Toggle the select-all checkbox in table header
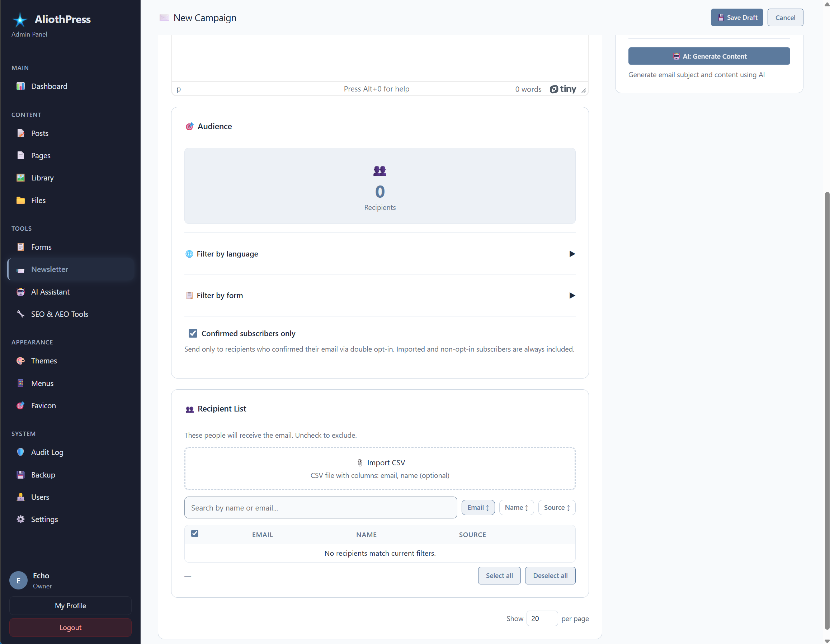Viewport: 830px width, 644px height. (x=194, y=533)
